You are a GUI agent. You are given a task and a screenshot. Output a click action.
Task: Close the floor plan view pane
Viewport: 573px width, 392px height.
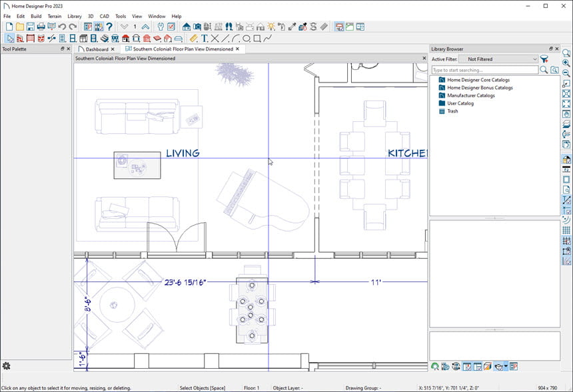424,59
